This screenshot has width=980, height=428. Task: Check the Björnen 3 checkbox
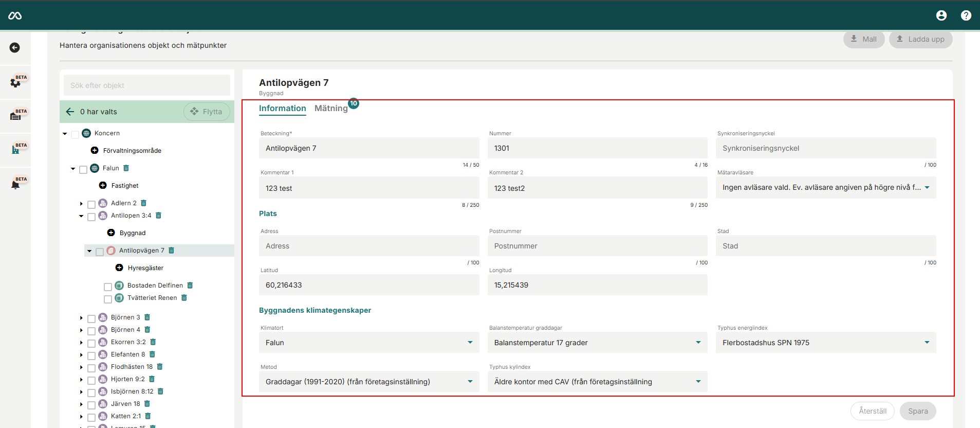click(91, 318)
